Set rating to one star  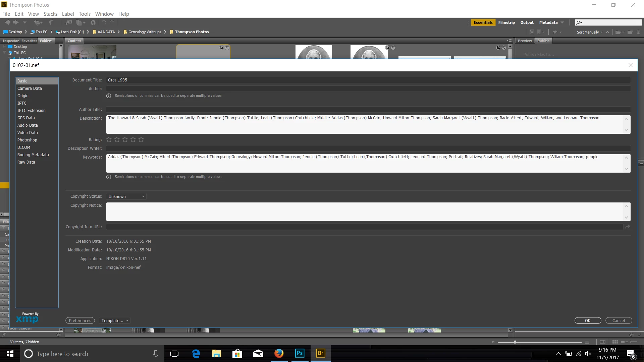point(109,139)
